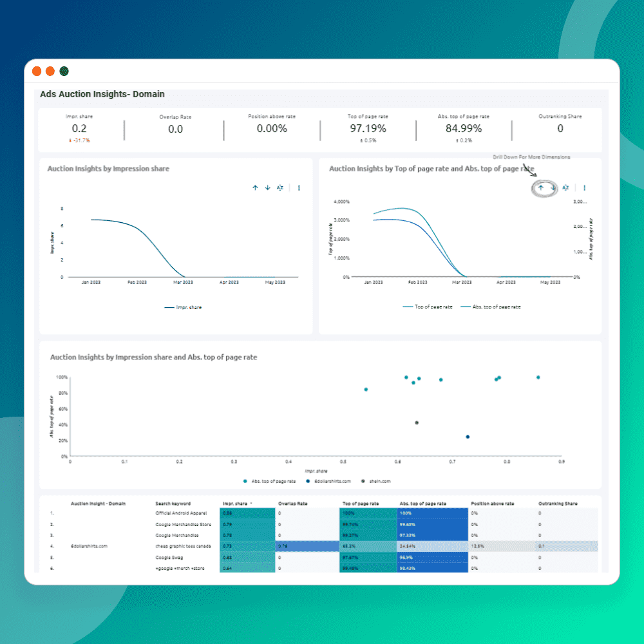Click the 0.73 Impr. share cell
Image resolution: width=644 pixels, height=644 pixels.
[247, 546]
